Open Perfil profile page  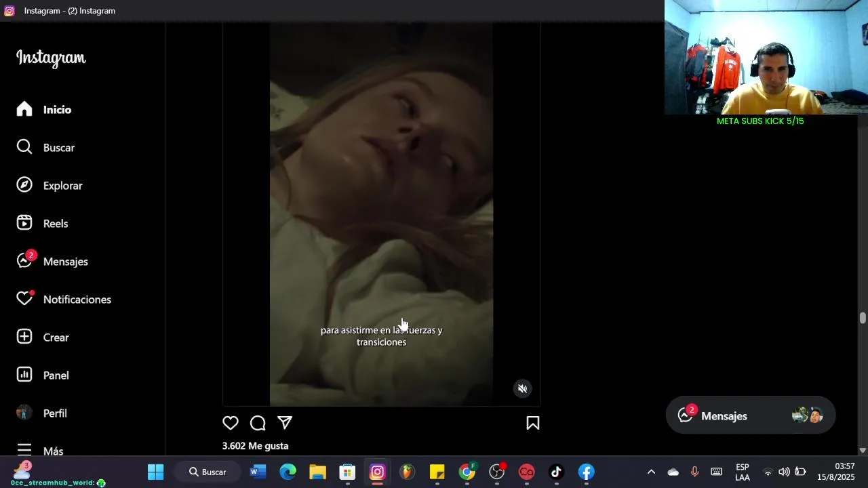41,413
